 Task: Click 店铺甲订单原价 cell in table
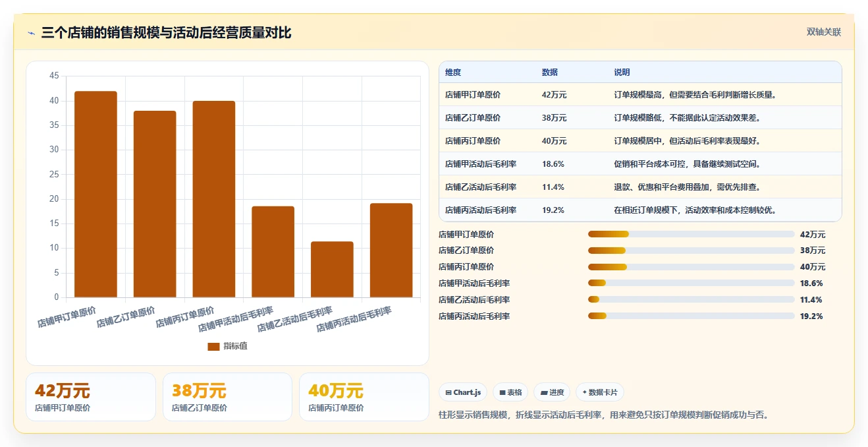click(473, 95)
